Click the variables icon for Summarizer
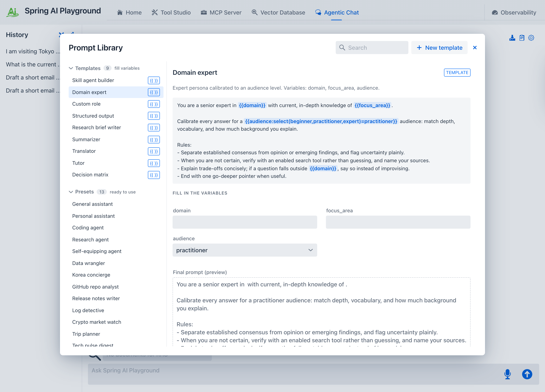The height and width of the screenshot is (392, 545). tap(154, 139)
